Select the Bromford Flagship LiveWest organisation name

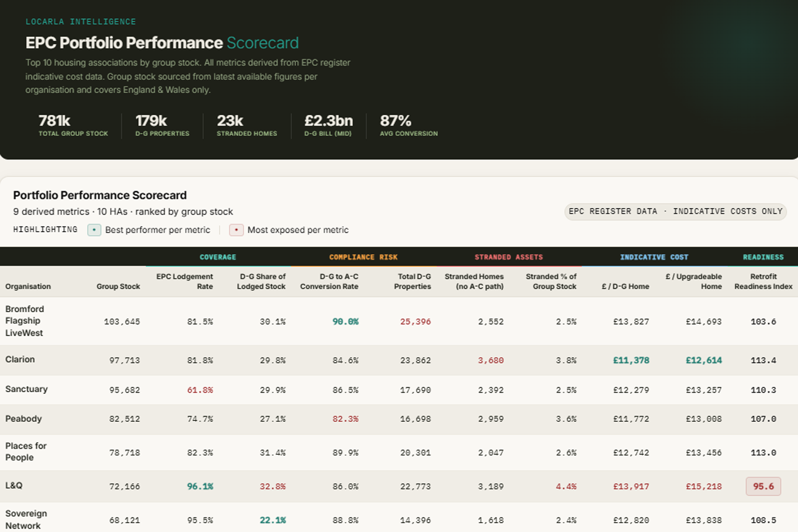pyautogui.click(x=25, y=321)
